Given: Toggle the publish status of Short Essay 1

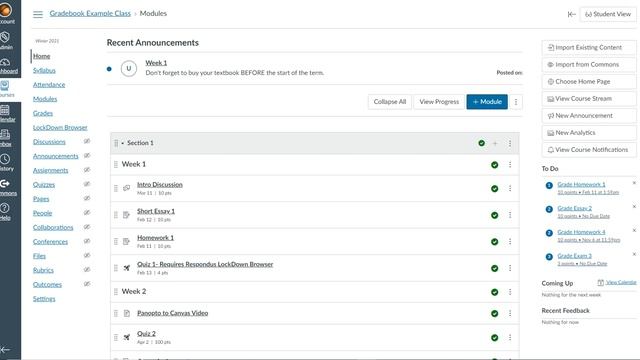Looking at the screenshot, I should (495, 215).
